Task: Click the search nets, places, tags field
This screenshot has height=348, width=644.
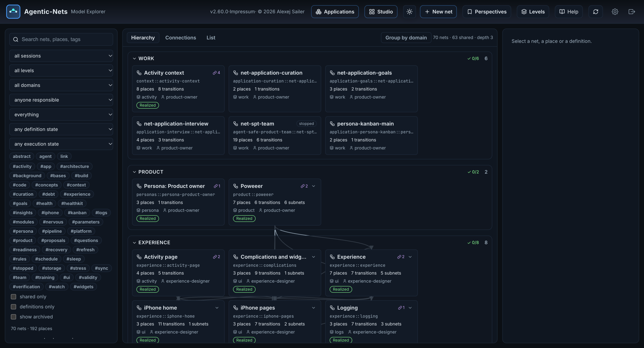Action: 61,39
